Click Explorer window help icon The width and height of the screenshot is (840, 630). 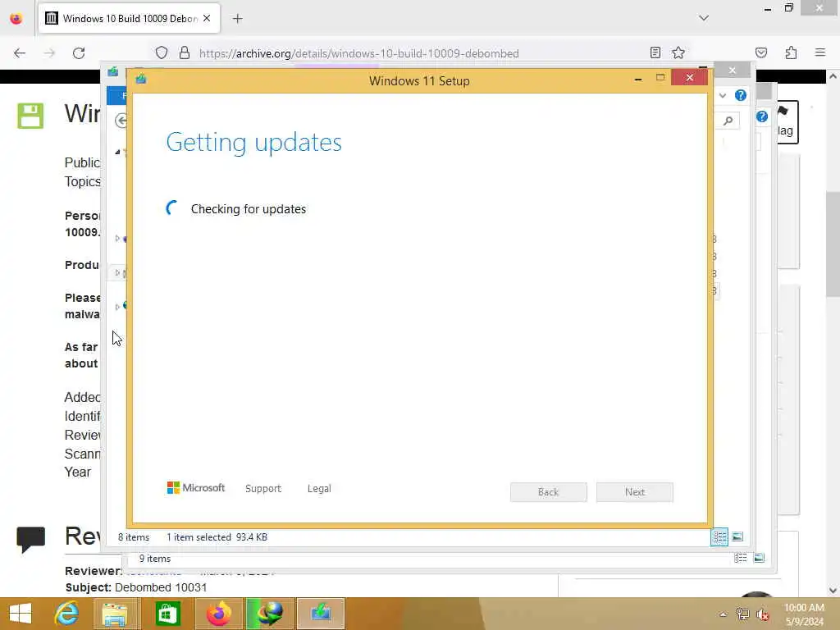[741, 95]
